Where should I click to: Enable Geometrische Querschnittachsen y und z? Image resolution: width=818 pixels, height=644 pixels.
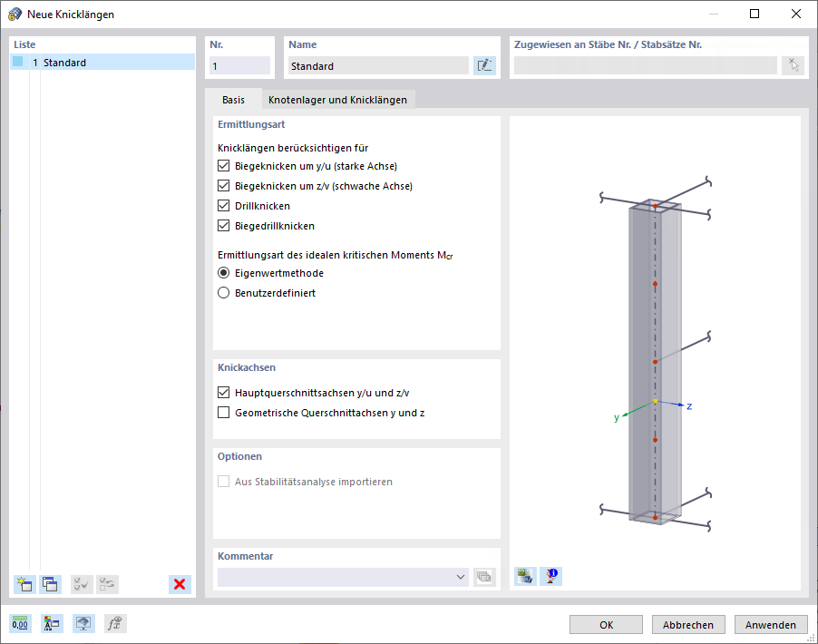point(223,413)
